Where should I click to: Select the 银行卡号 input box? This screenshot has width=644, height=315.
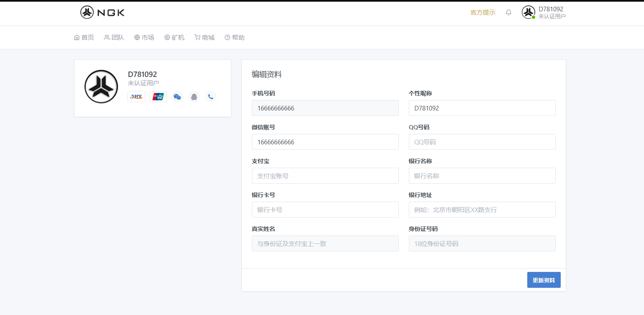click(x=325, y=210)
